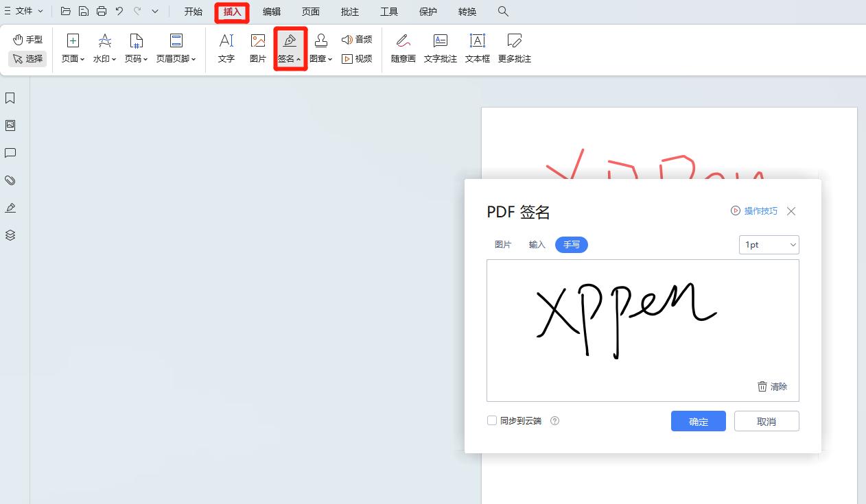Click the 确定 confirm button
Screen dimensions: 866x504
699,421
